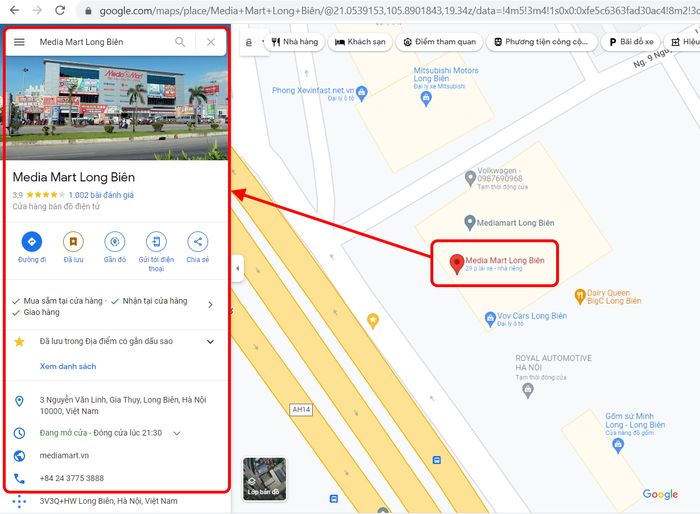Switch map layer via Lớp bản đồ thumbnail

264,478
